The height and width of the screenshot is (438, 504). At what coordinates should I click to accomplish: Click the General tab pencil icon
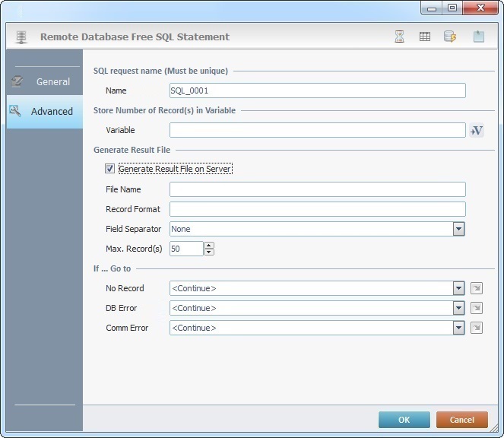(x=17, y=81)
